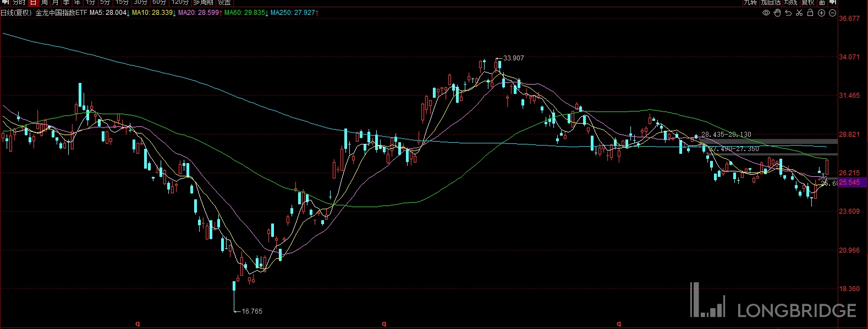Zoom in with the plus icon
Viewport: 868px width, 329px height.
(821, 13)
